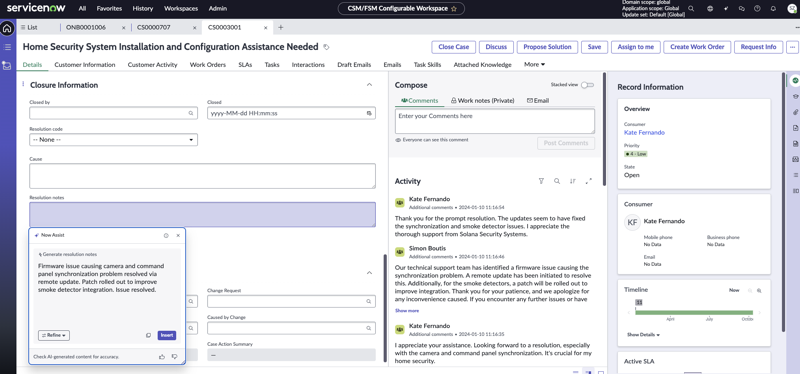Click the Propose Solution button
This screenshot has height=374, width=800.
tap(547, 47)
